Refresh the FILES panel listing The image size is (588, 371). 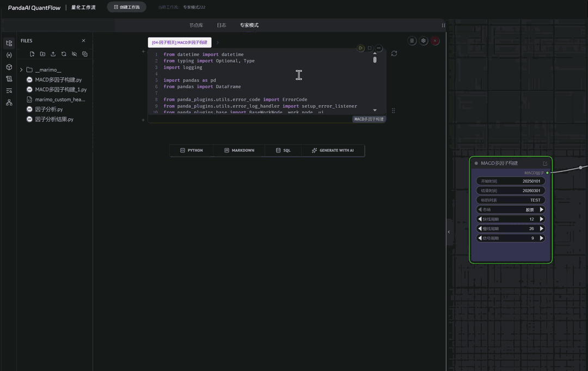tap(64, 54)
